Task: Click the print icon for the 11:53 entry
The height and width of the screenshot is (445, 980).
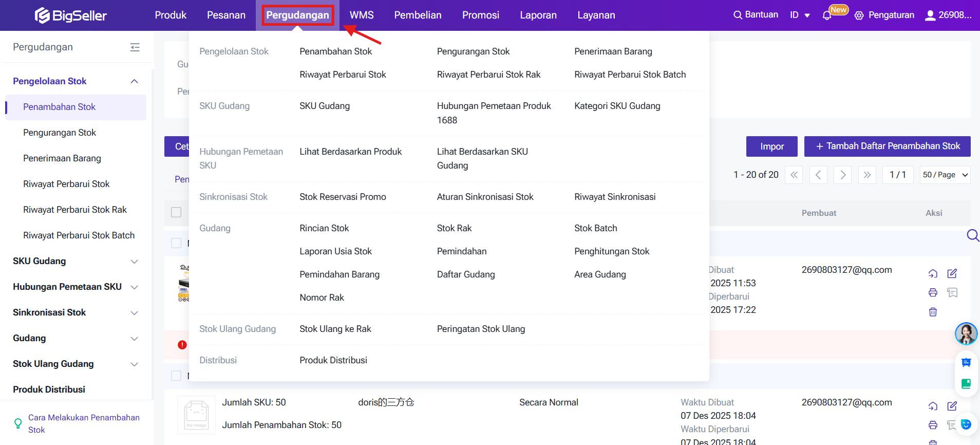Action: (933, 292)
